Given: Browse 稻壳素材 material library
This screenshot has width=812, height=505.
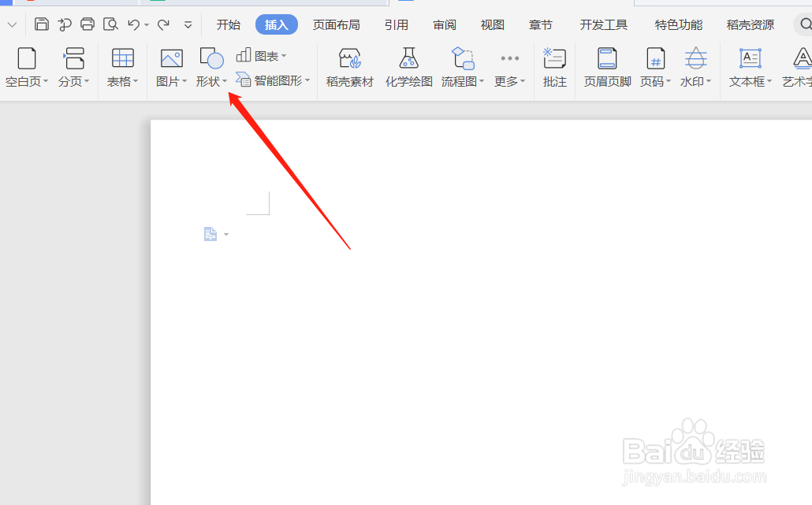Looking at the screenshot, I should (349, 67).
